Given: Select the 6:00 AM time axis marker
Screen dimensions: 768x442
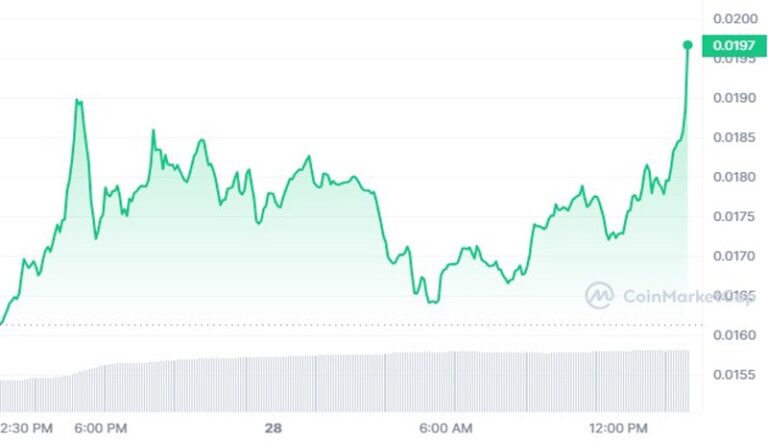Looking at the screenshot, I should pyautogui.click(x=446, y=428).
